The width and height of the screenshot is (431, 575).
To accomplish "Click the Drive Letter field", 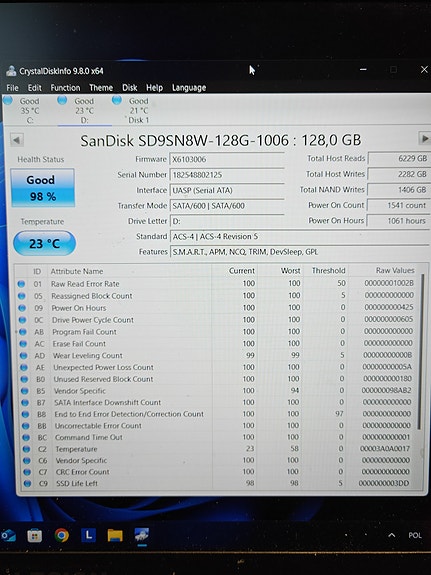I will (227, 221).
